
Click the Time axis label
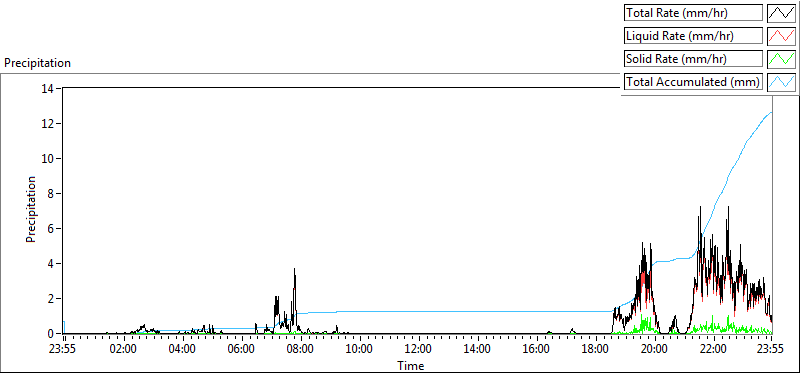(411, 365)
